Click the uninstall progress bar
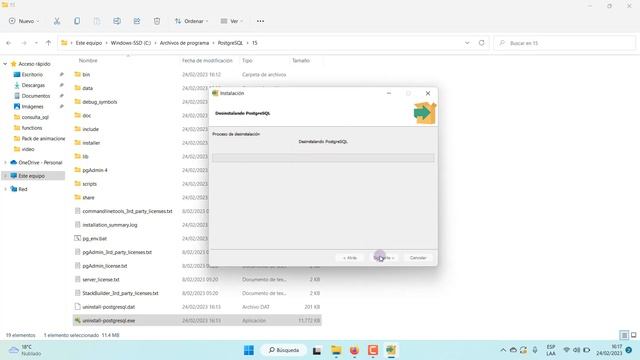640x360 pixels. coord(323,158)
